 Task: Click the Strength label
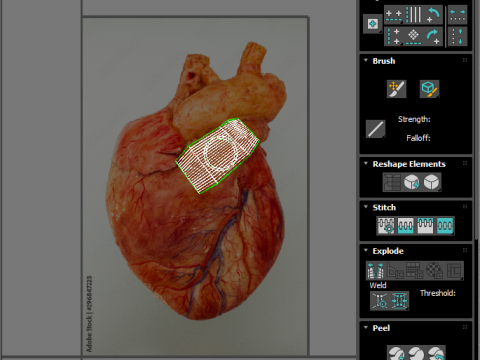point(414,119)
